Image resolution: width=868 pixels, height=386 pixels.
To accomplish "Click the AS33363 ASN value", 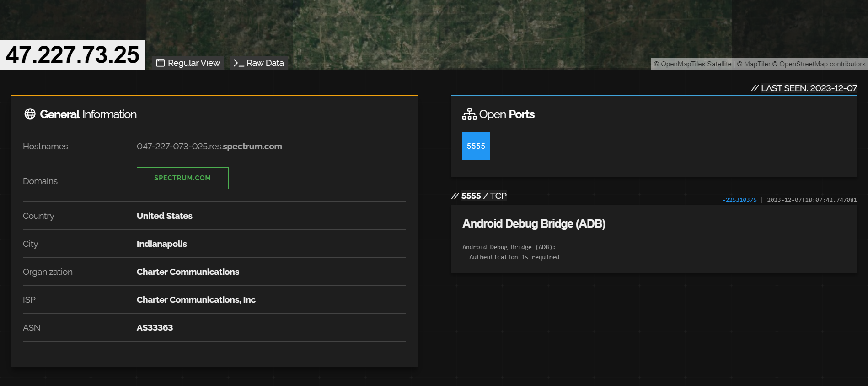I will [155, 328].
